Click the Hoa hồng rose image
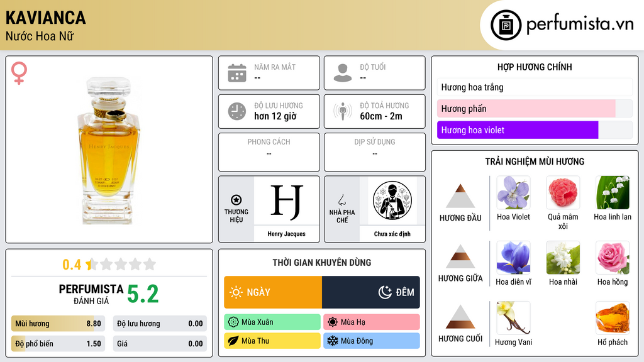The height and width of the screenshot is (362, 644). [613, 257]
